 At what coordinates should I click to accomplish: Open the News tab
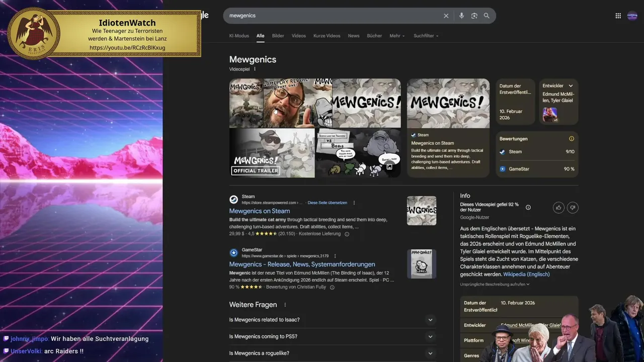354,36
